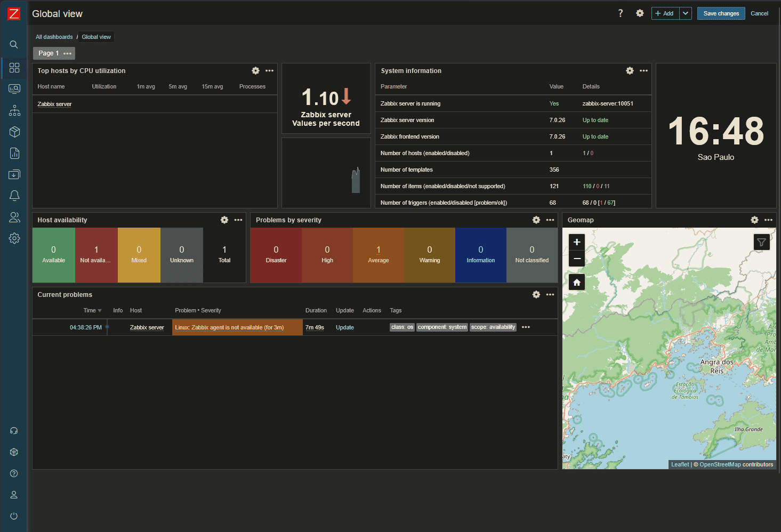The height and width of the screenshot is (532, 781).
Task: Click the question mark help icon in the header
Action: pyautogui.click(x=621, y=13)
